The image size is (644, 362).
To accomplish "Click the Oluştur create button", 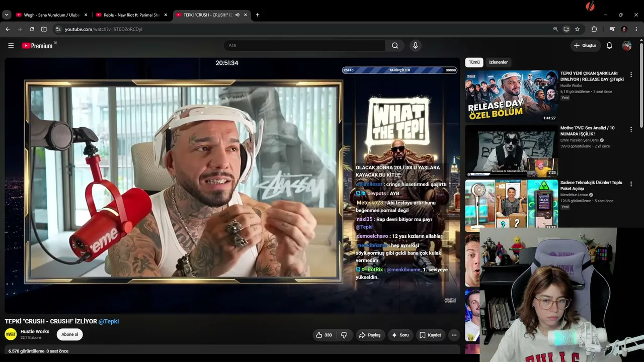I will coord(585,46).
